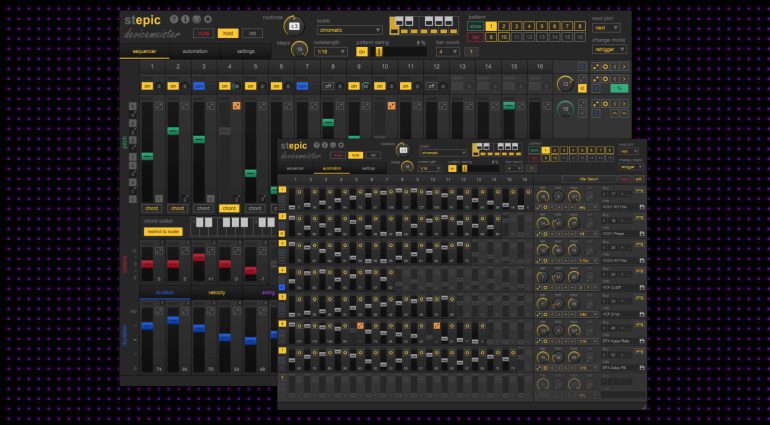770x425 pixels.
Task: Open the chromatic scale dropdown
Action: coord(350,30)
